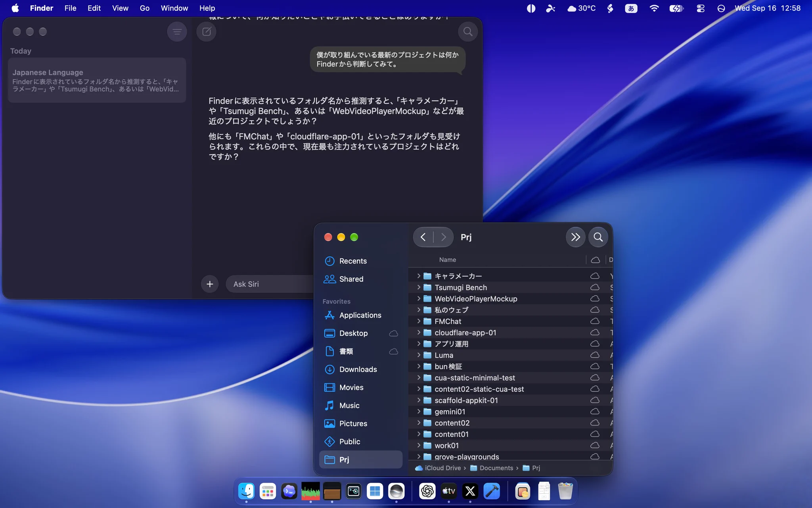Image resolution: width=812 pixels, height=508 pixels.
Task: Open Downloads in the Finder sidebar
Action: pos(361,369)
